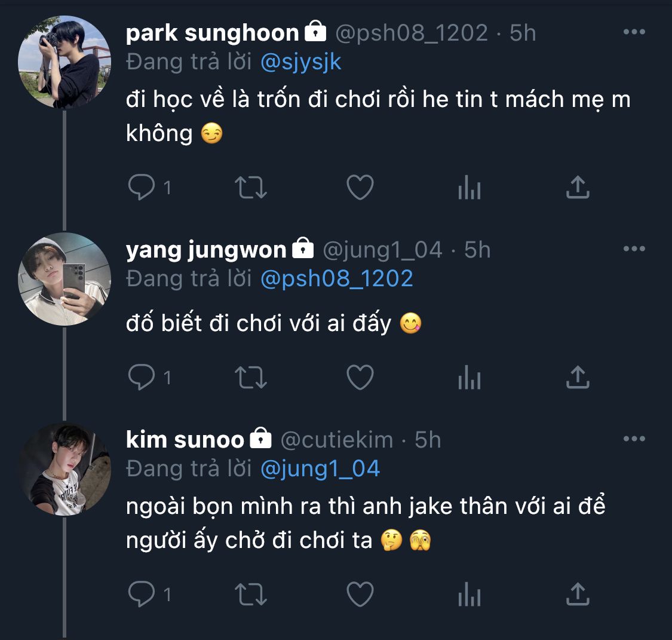This screenshot has height=640, width=672.
Task: Open yang jungwon's profile picture
Action: click(65, 279)
